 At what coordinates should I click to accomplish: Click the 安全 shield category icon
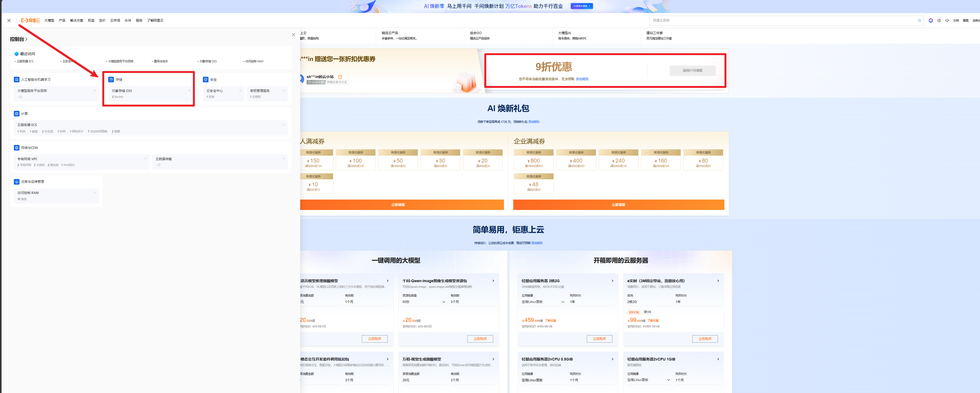coord(206,79)
